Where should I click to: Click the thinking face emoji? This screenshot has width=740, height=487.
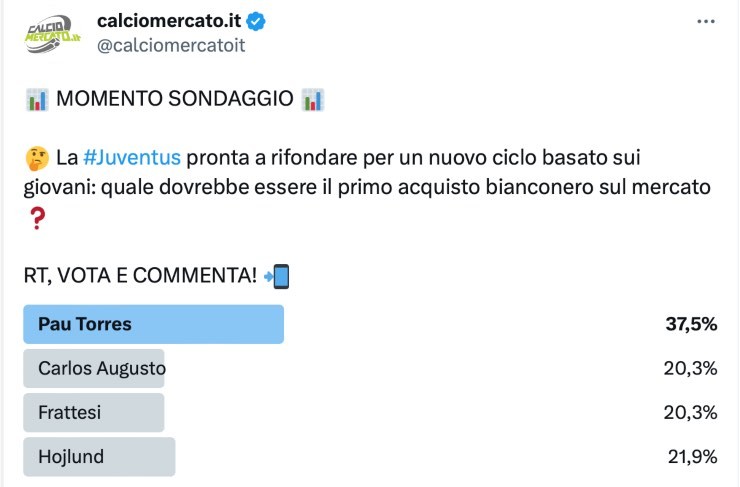36,158
